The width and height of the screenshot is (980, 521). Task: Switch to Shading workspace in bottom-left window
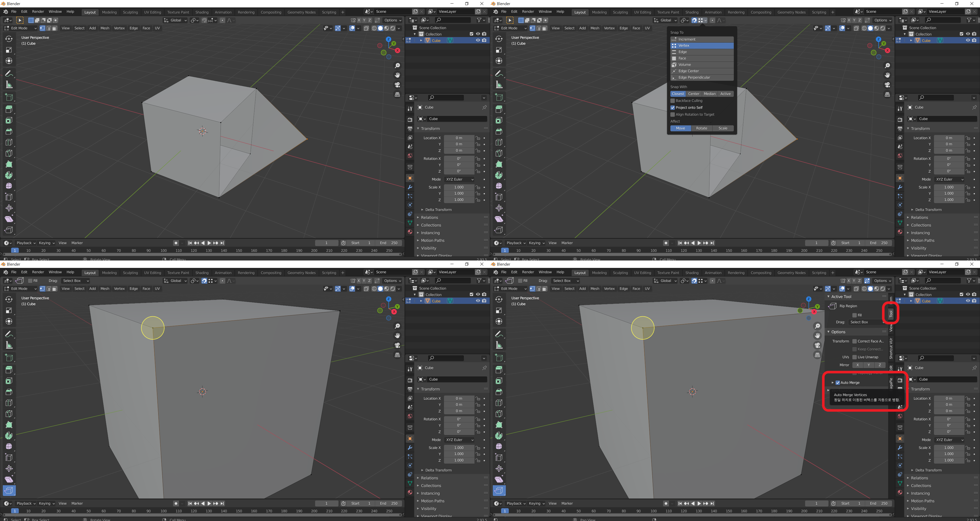click(x=202, y=273)
